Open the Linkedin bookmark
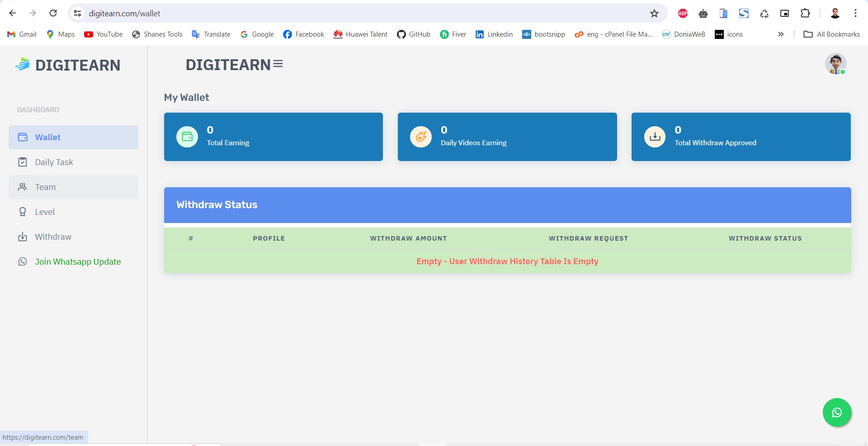The image size is (868, 446). click(494, 34)
